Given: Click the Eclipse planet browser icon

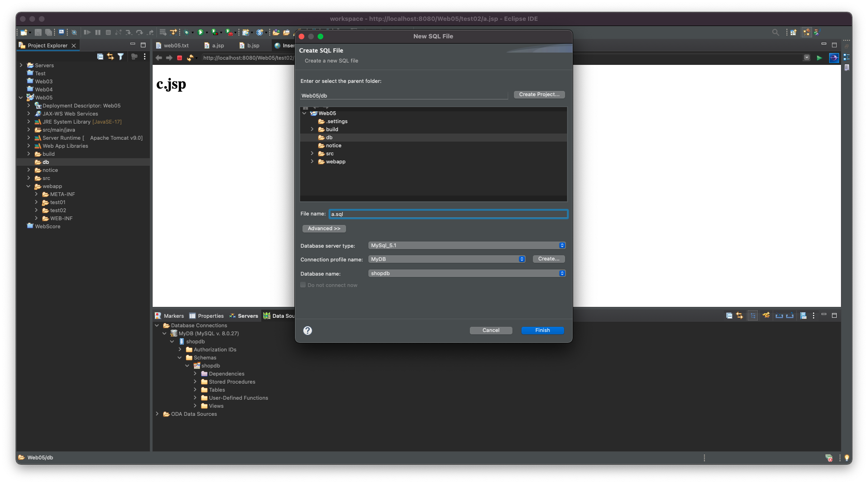Looking at the screenshot, I should click(x=834, y=58).
